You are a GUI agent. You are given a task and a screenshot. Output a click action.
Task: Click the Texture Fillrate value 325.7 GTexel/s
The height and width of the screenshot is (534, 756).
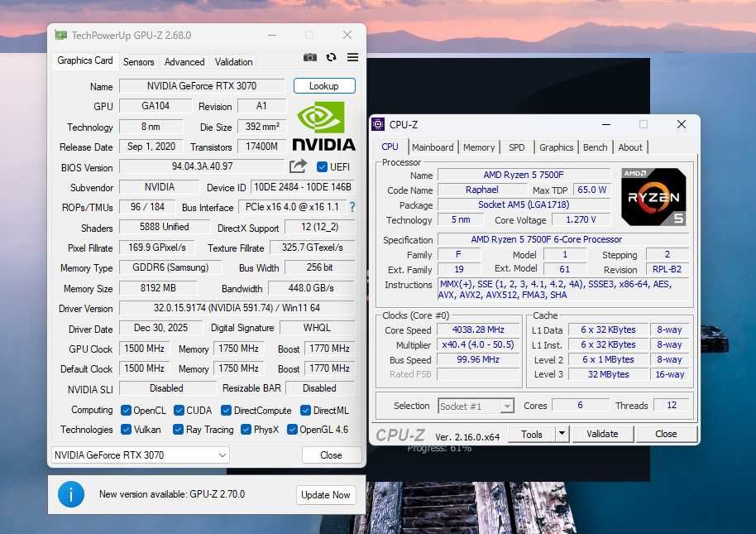(x=313, y=248)
